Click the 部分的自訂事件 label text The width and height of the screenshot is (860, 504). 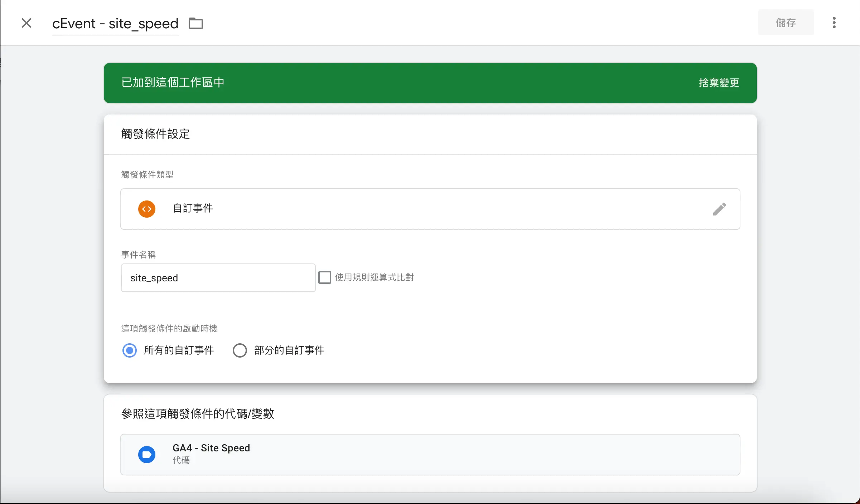[x=289, y=350]
